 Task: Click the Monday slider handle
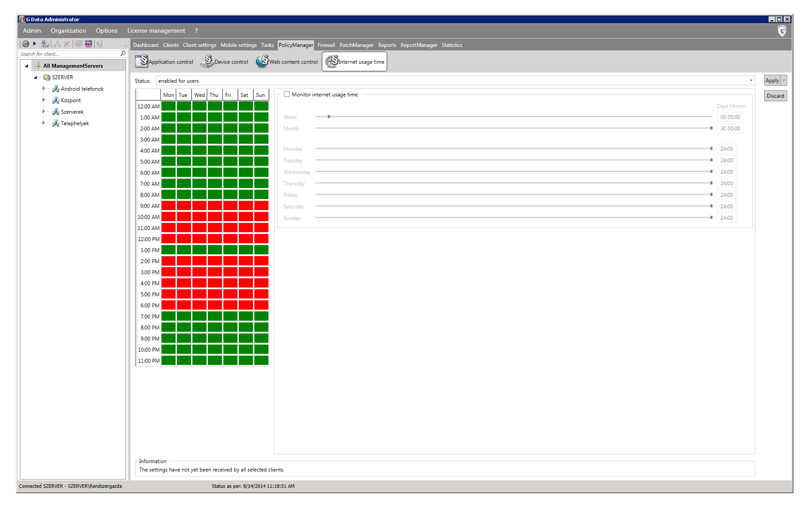[x=711, y=148]
